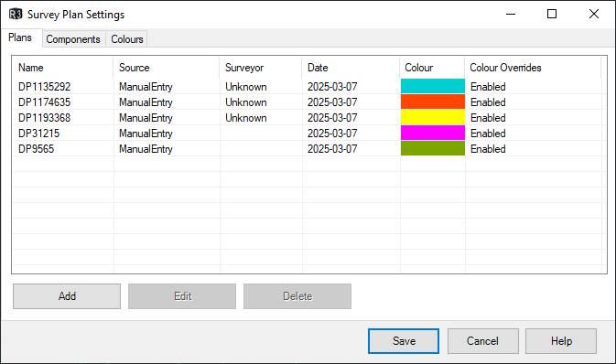Save the survey plan settings
Image resolution: width=616 pixels, height=364 pixels.
[404, 341]
